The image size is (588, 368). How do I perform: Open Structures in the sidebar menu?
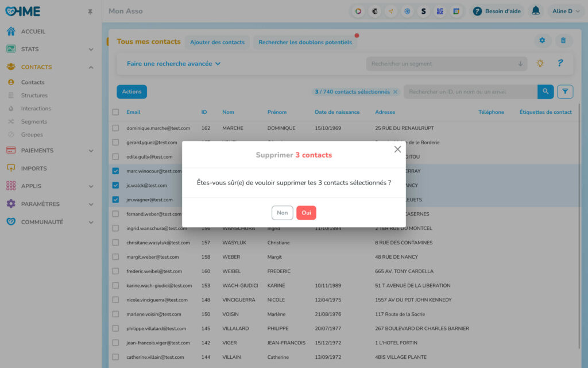[34, 95]
